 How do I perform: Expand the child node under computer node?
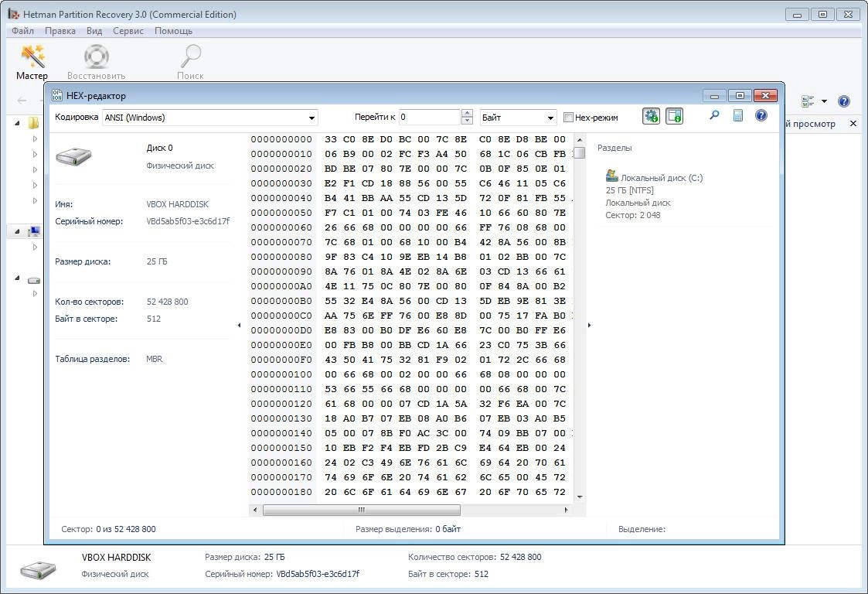click(35, 247)
